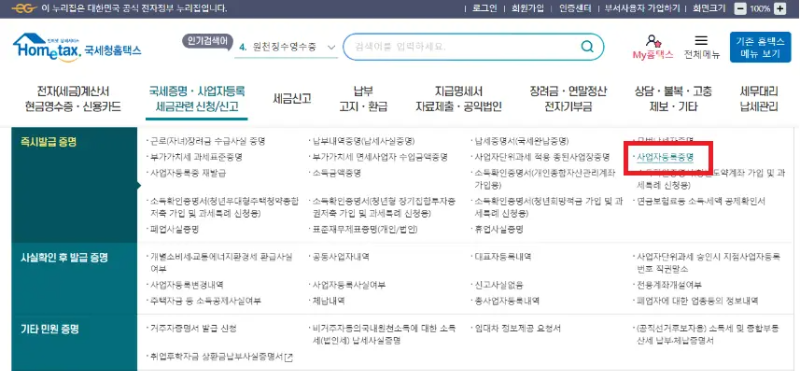800x371 pixels.
Task: Open 총사업자등록내역
Action: point(507,301)
